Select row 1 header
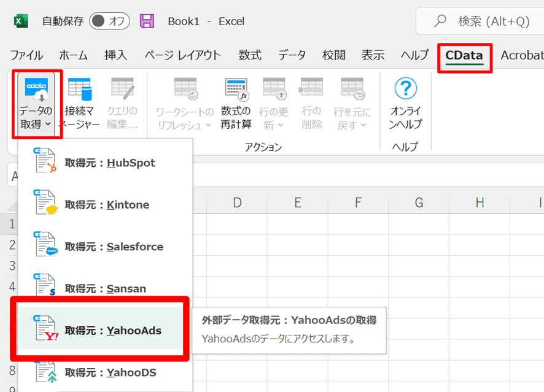Screen dimensions: 544x392 click(x=10, y=224)
